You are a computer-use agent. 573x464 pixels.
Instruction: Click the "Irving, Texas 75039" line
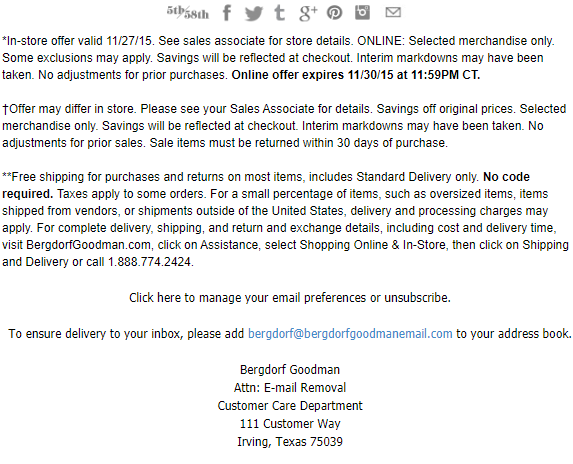[x=290, y=442]
